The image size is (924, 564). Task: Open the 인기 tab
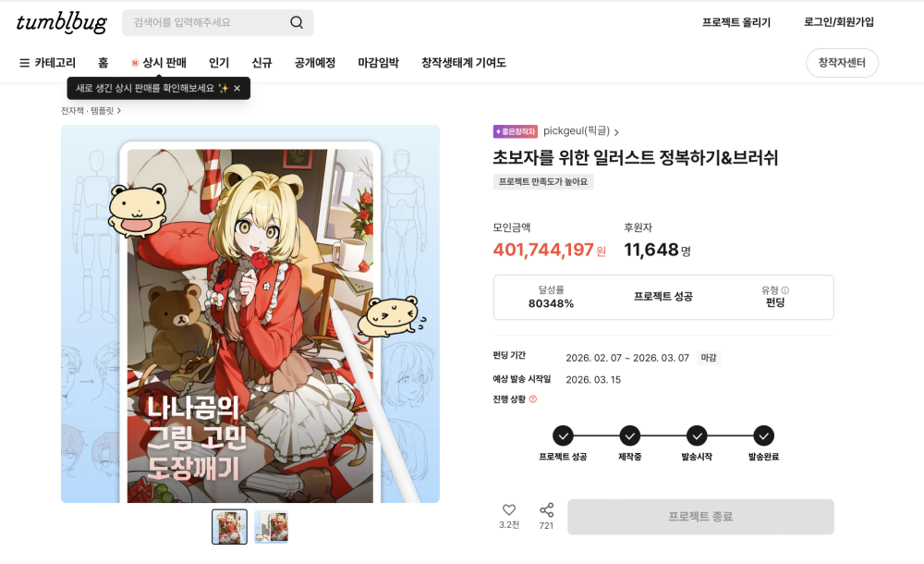point(219,63)
